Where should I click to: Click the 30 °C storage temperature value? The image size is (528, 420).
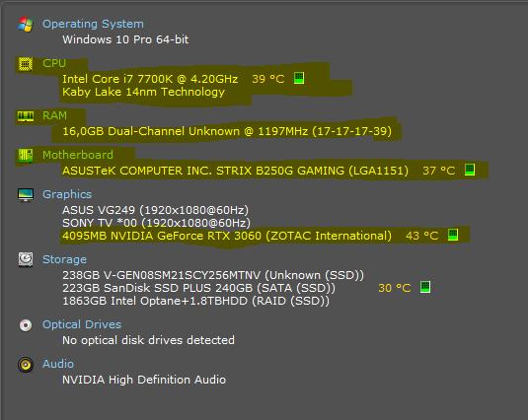395,288
